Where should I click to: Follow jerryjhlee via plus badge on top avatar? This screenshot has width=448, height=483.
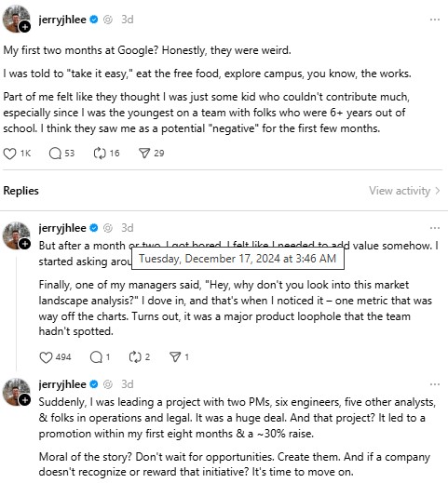[x=25, y=27]
